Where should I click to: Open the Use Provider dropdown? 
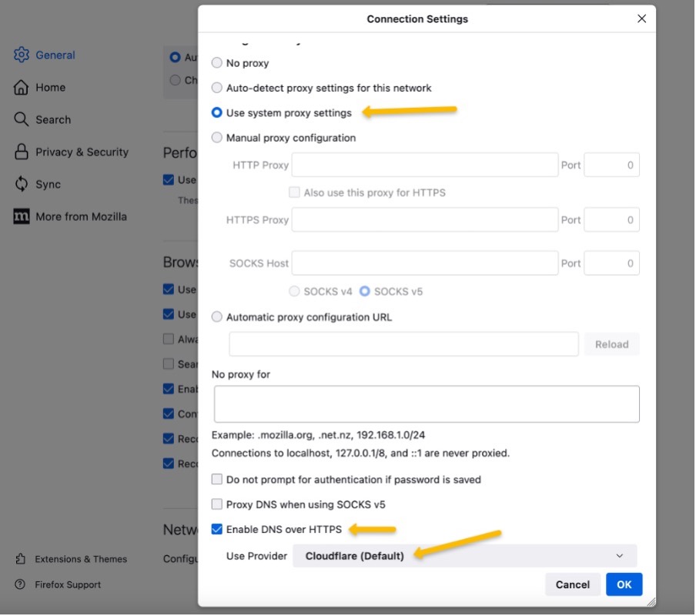pos(464,556)
